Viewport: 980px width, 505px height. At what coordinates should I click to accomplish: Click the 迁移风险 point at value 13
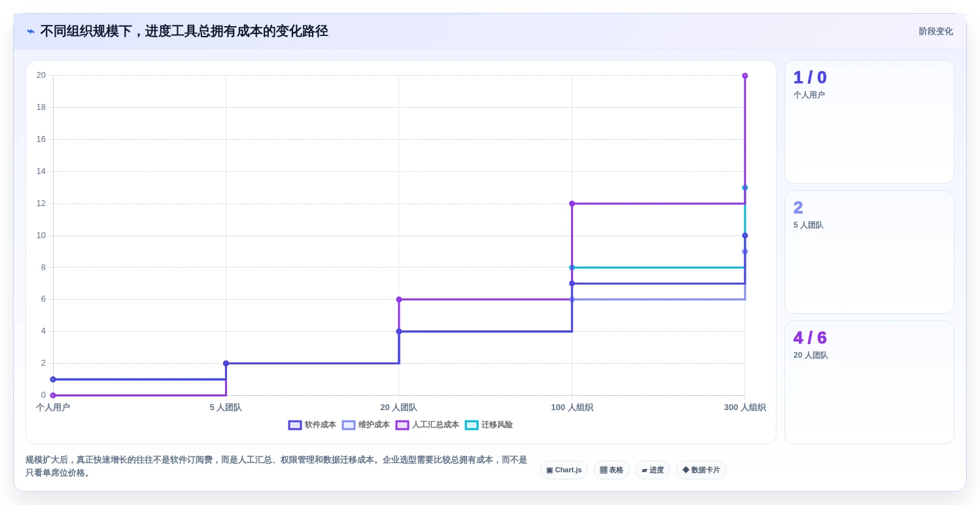pyautogui.click(x=744, y=188)
